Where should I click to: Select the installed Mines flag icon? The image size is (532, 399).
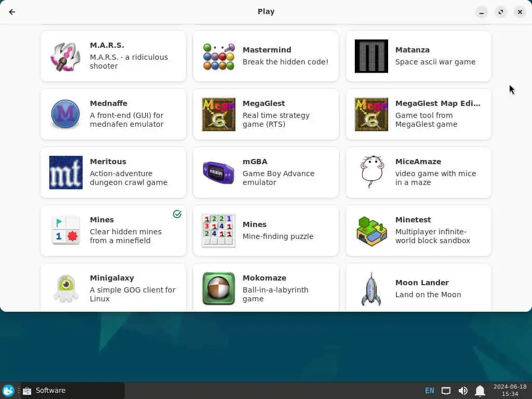pyautogui.click(x=65, y=231)
